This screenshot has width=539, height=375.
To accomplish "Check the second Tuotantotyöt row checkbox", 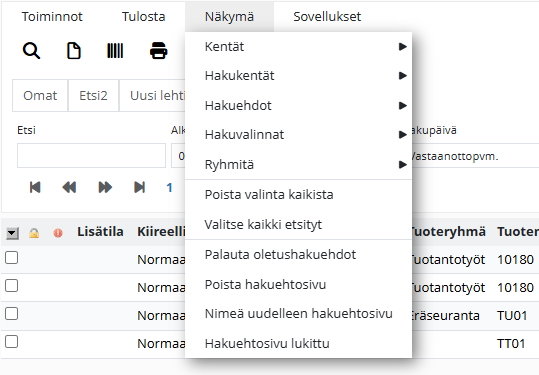I will point(11,286).
